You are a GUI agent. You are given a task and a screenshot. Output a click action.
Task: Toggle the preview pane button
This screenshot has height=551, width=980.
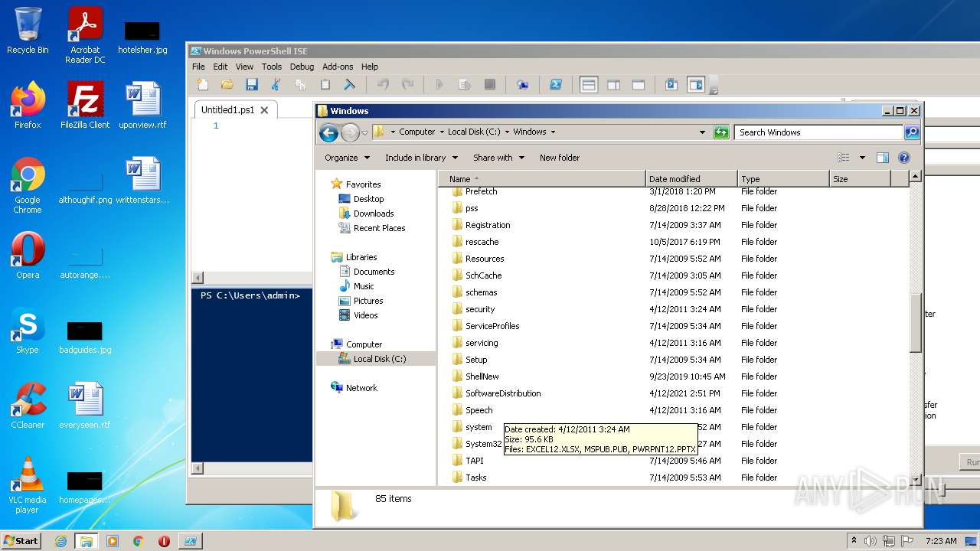click(x=883, y=158)
